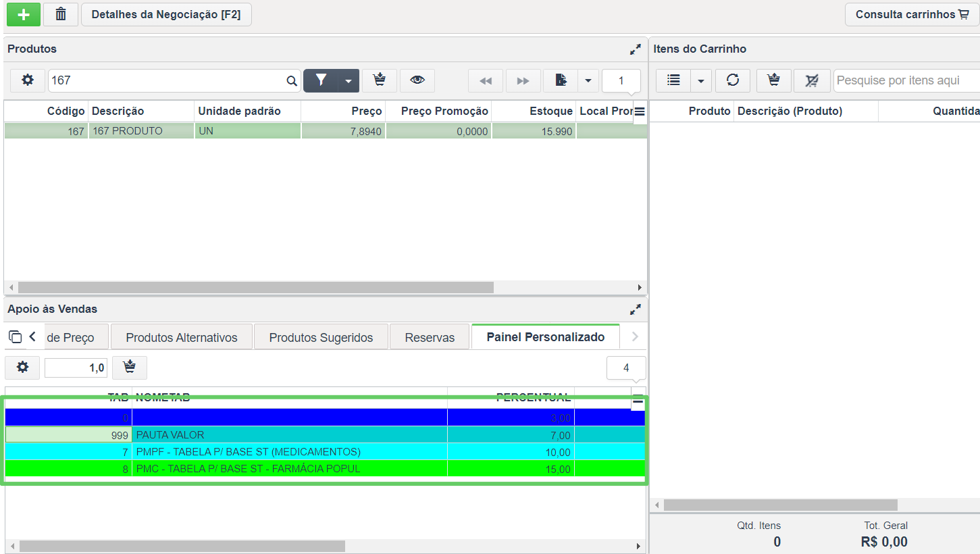Sort by Código column header
Screen dimensions: 980x554
click(x=66, y=111)
